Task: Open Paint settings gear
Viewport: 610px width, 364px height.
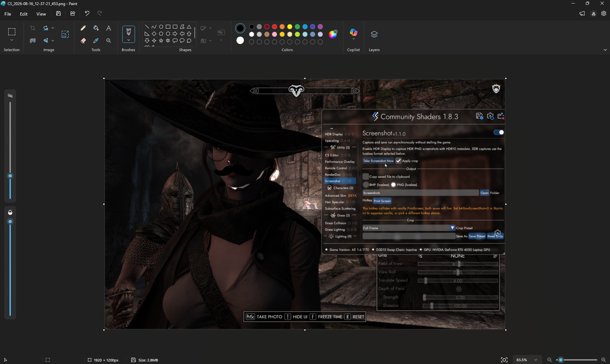Action: [604, 13]
